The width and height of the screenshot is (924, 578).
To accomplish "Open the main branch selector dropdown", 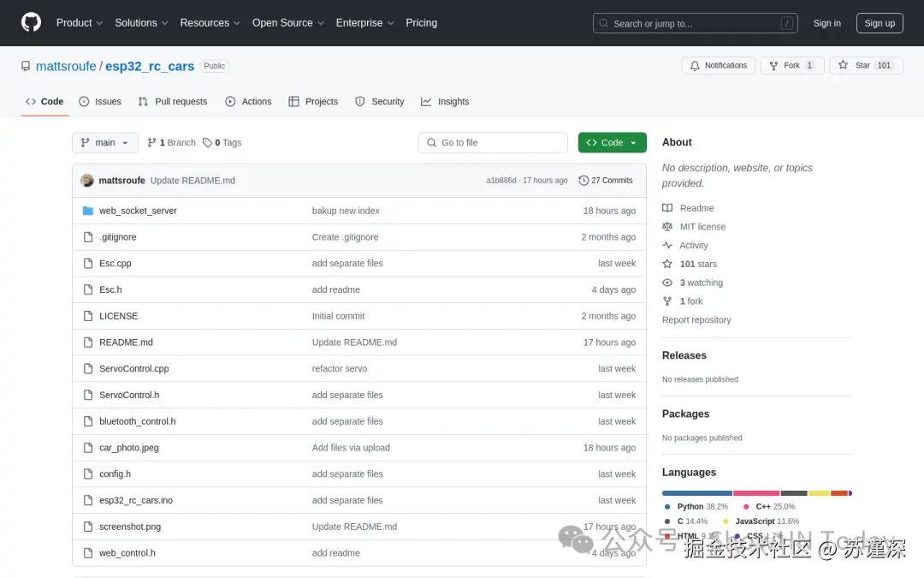I will click(105, 143).
